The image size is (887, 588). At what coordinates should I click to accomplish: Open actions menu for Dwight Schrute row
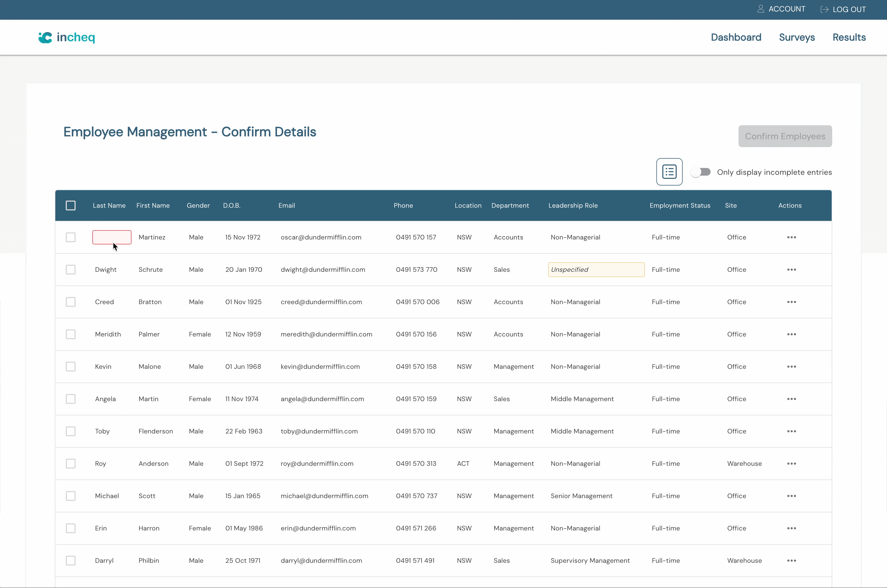(x=791, y=270)
